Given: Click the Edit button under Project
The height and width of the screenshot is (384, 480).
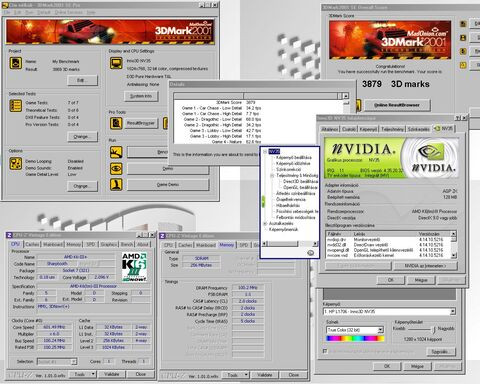Looking at the screenshot, I should [x=82, y=80].
